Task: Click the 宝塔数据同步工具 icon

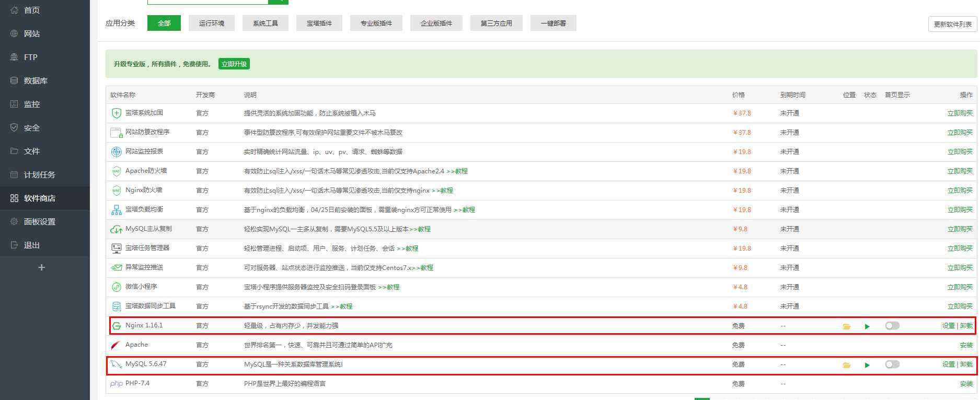Action: click(x=116, y=306)
